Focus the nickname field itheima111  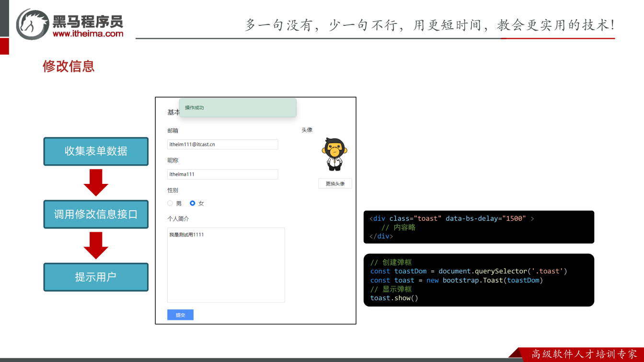click(223, 174)
